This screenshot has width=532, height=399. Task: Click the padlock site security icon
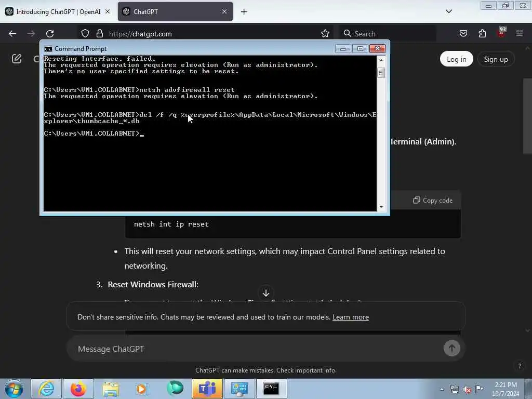(x=99, y=34)
